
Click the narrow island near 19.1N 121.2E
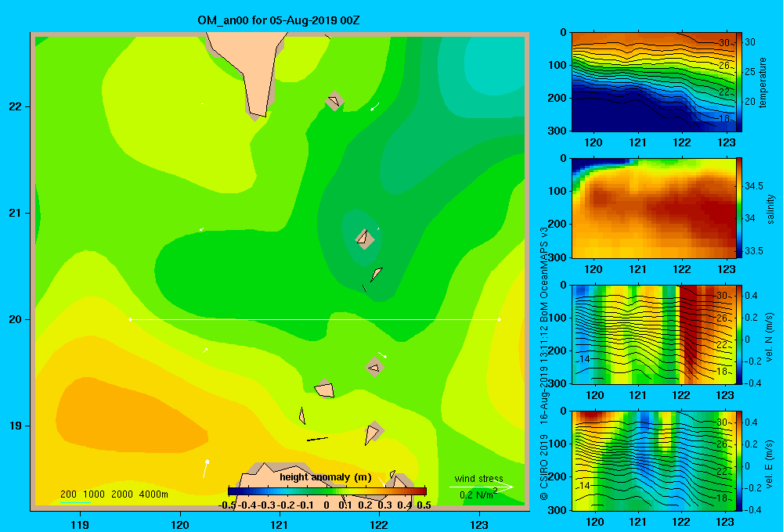[x=301, y=415]
